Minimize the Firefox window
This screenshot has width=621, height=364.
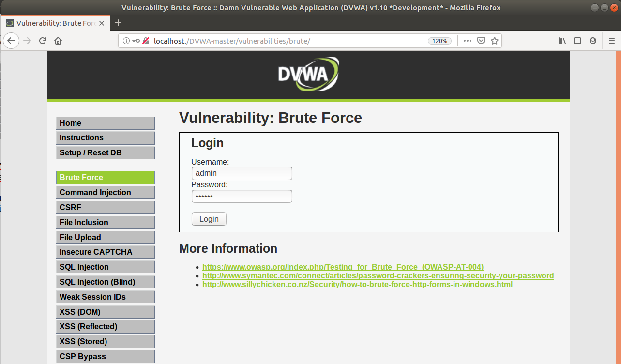tap(594, 7)
